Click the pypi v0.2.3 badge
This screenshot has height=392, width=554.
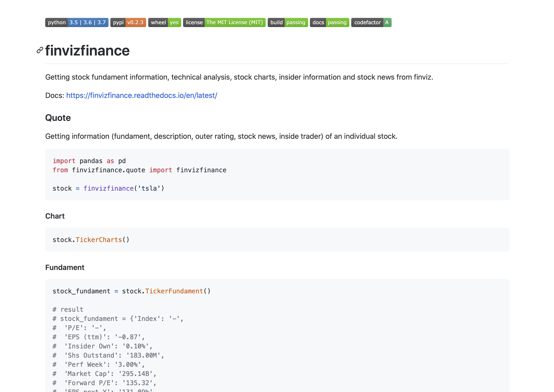click(x=128, y=22)
